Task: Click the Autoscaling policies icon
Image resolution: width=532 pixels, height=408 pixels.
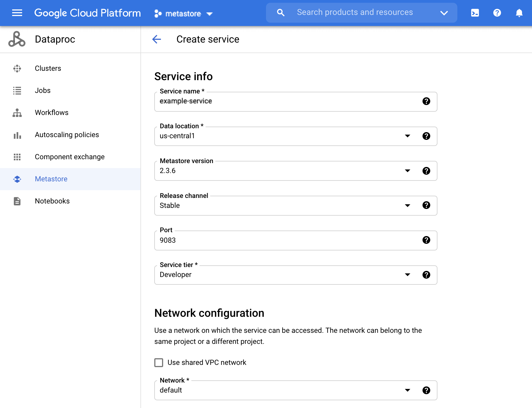Action: pyautogui.click(x=17, y=135)
